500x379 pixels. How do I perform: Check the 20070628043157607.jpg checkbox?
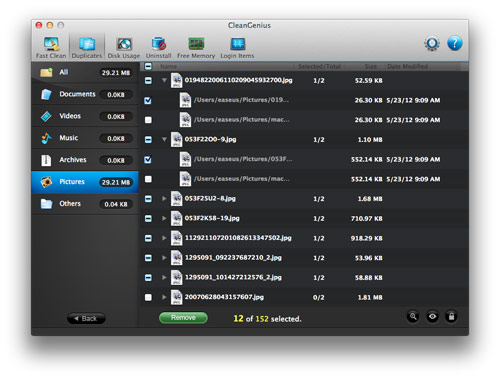click(148, 297)
